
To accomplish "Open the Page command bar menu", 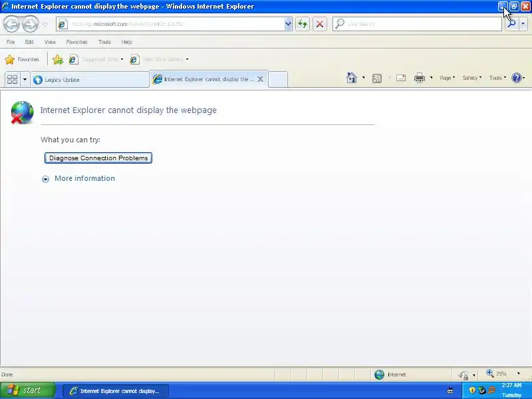I will 447,78.
